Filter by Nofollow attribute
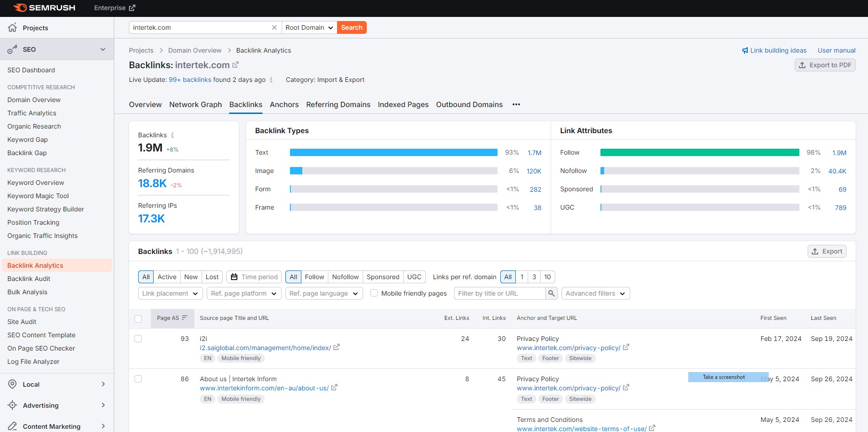The image size is (868, 432). pos(345,277)
